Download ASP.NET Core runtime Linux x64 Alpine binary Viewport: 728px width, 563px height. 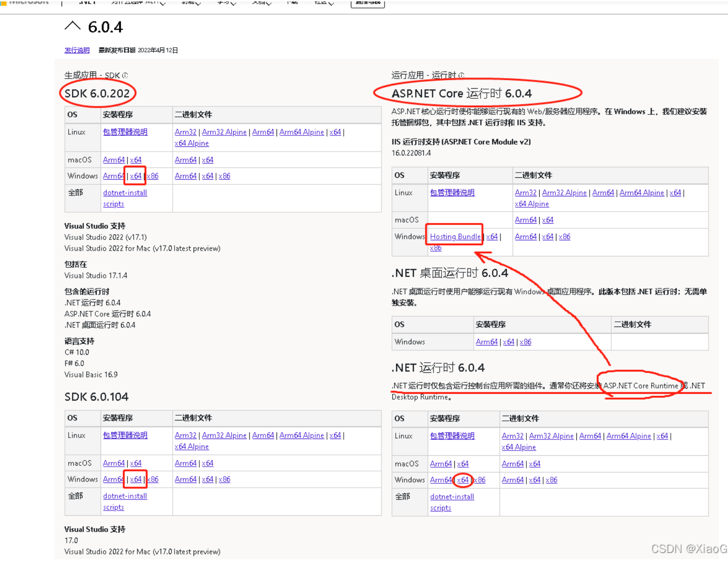[x=532, y=204]
